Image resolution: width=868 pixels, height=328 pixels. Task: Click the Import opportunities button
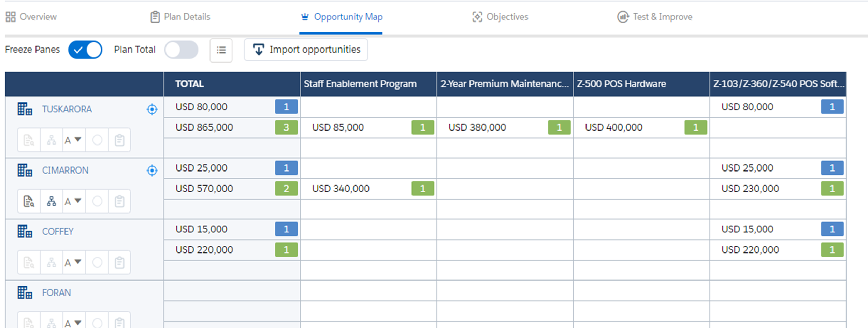tap(306, 50)
